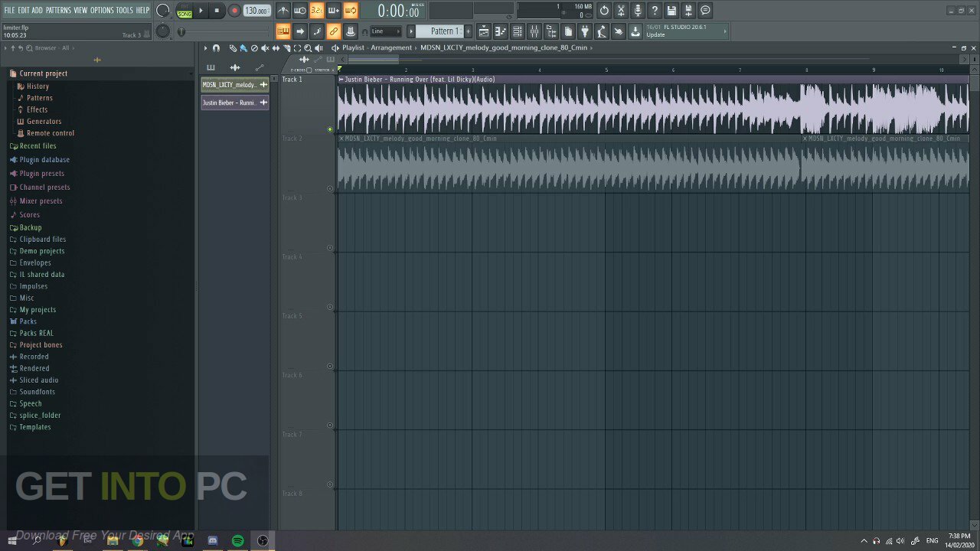Select the playlist Paint brush tool
Screen dimensions: 980x551
(x=243, y=48)
